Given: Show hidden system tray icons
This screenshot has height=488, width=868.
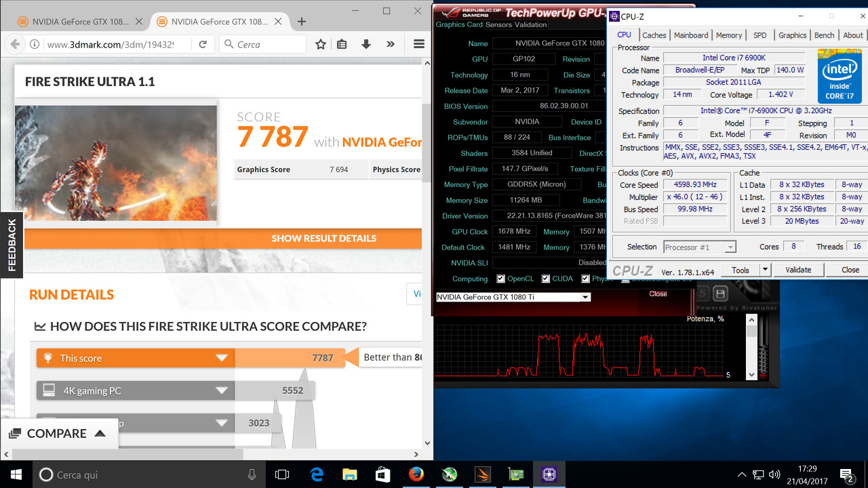Looking at the screenshot, I should [741, 474].
